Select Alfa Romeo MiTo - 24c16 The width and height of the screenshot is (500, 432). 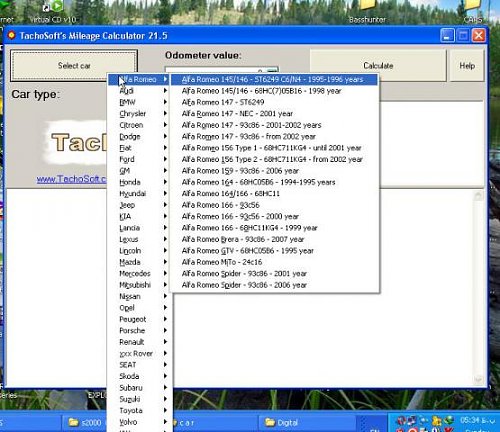click(274, 262)
